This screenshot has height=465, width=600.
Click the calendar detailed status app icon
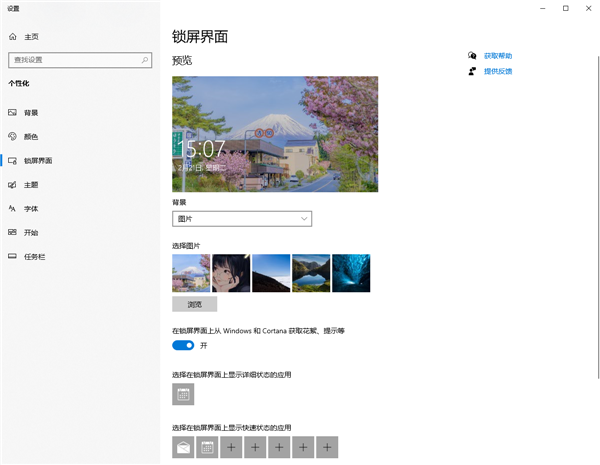click(183, 395)
